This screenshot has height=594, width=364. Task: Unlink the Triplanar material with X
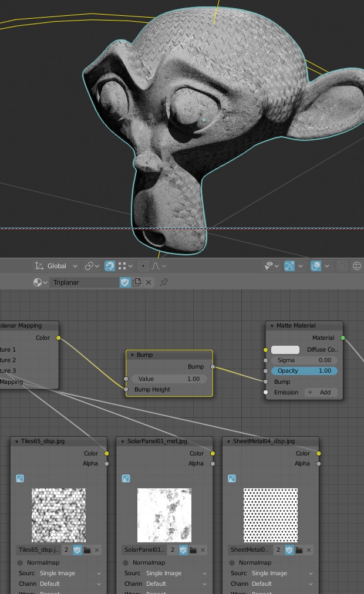click(x=149, y=282)
